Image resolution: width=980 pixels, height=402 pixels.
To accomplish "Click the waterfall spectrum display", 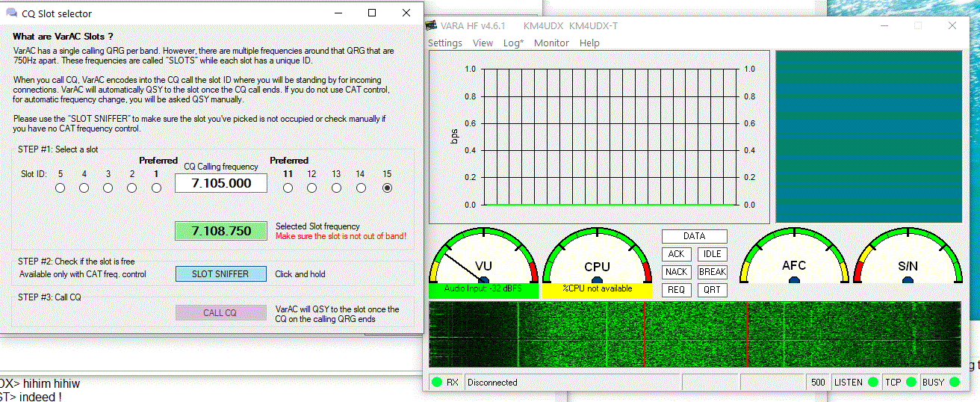I will (x=695, y=334).
